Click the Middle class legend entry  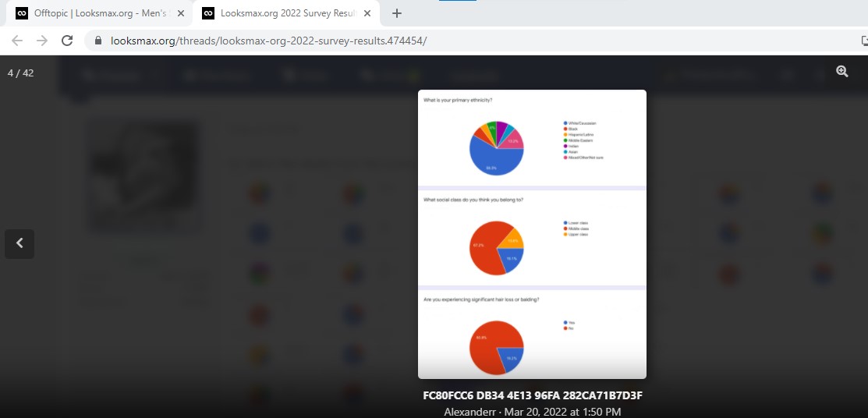point(576,228)
